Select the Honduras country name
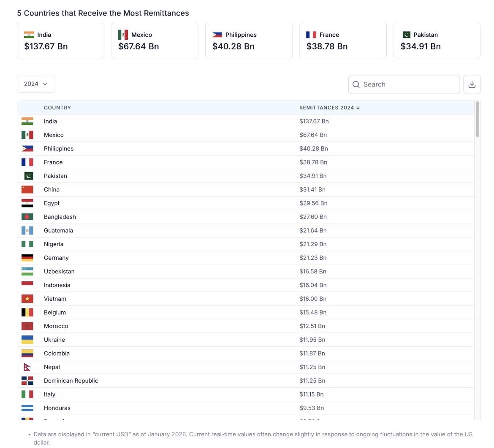Screen dimensions: 494x448 57,408
